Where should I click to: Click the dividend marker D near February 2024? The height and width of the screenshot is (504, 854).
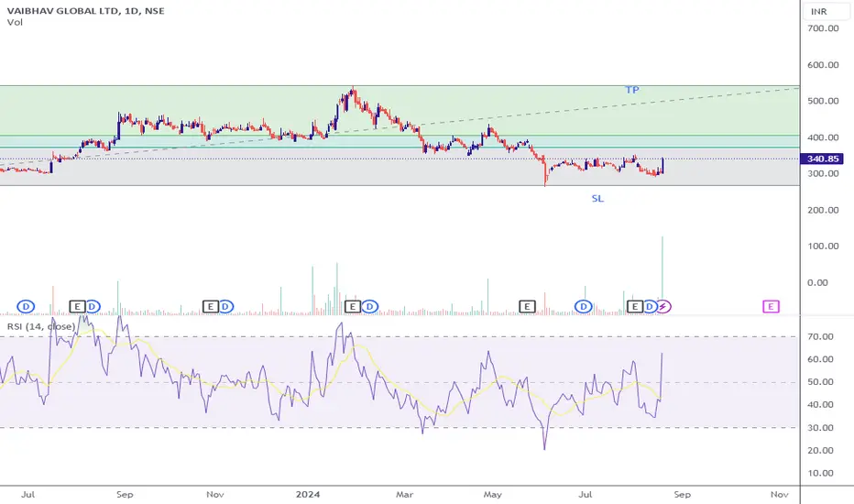click(x=370, y=307)
